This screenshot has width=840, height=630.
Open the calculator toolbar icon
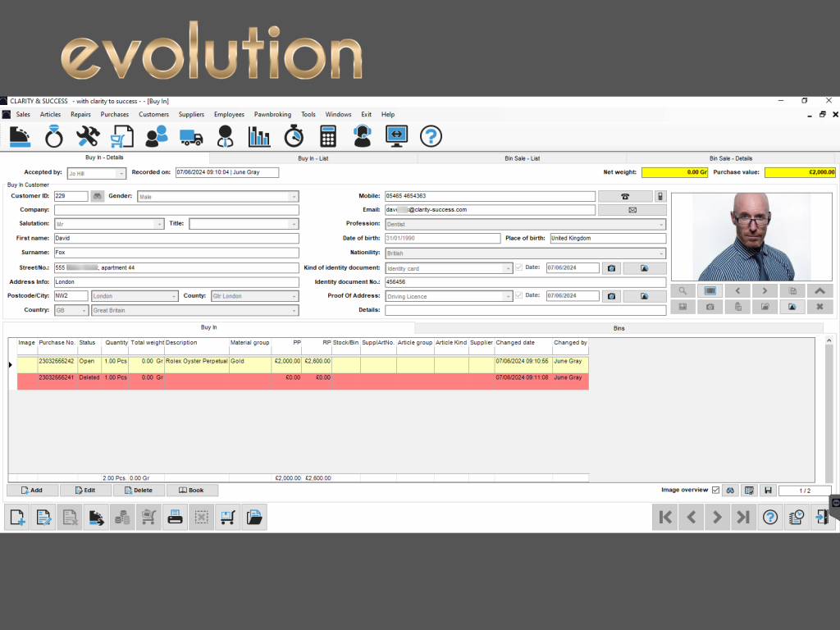click(x=328, y=136)
